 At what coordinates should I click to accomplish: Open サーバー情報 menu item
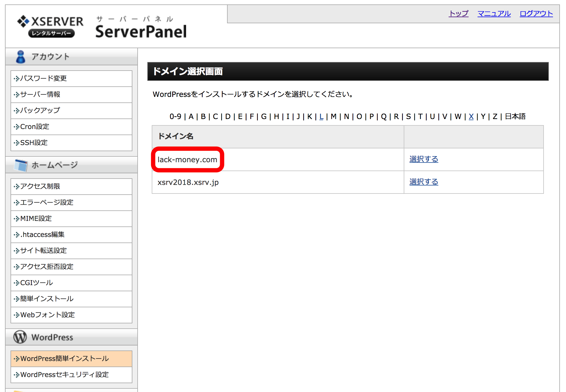[71, 94]
